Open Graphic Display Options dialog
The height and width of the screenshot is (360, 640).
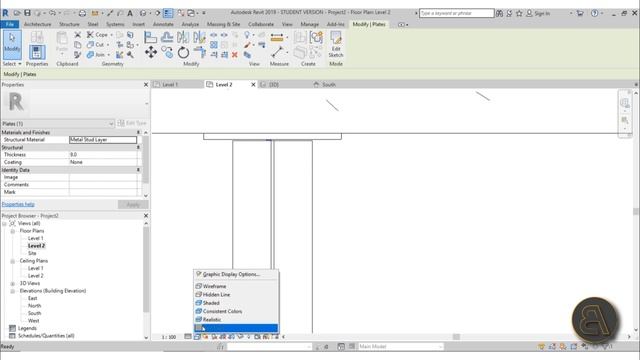click(236, 274)
